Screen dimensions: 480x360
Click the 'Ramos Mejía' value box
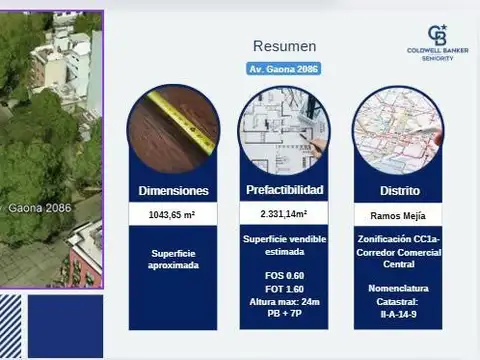pyautogui.click(x=398, y=215)
